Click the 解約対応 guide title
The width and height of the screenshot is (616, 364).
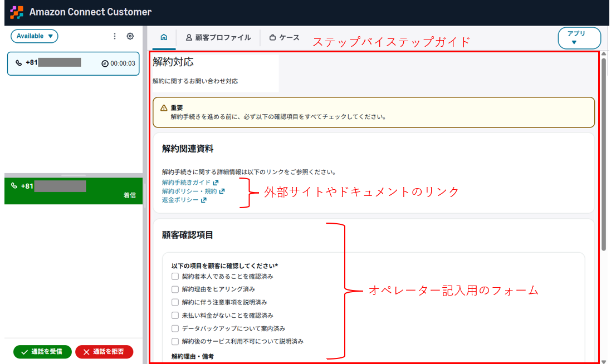coord(173,62)
